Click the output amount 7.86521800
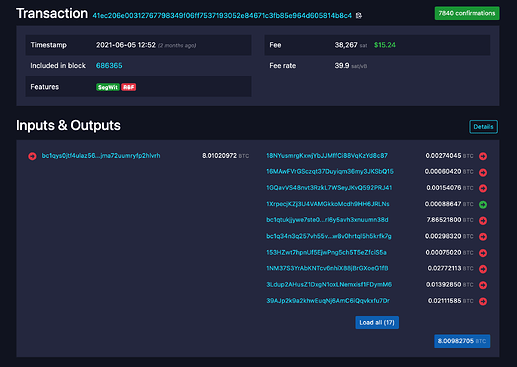 click(444, 220)
